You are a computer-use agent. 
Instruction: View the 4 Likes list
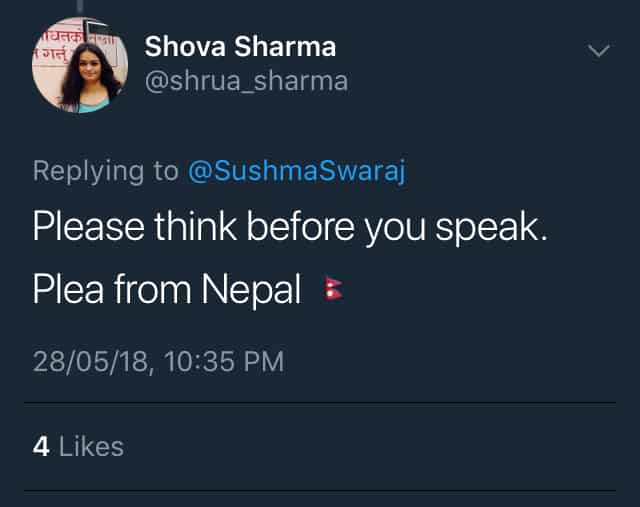click(x=78, y=446)
